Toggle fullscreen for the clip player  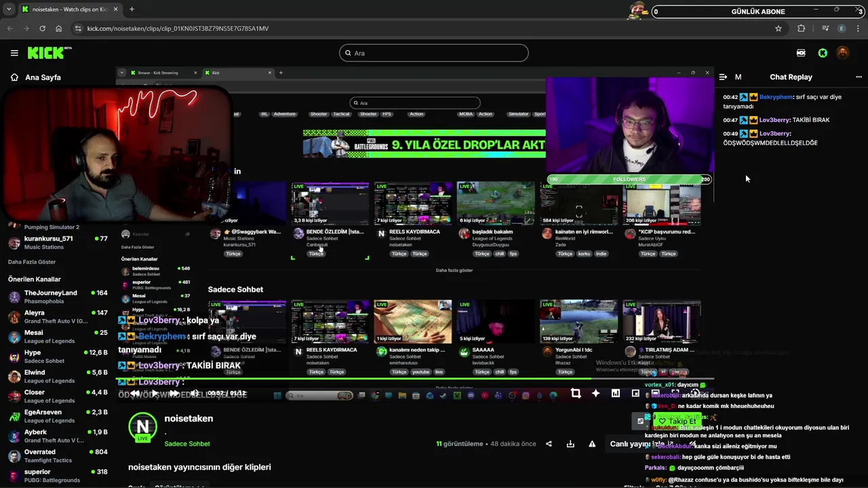675,393
